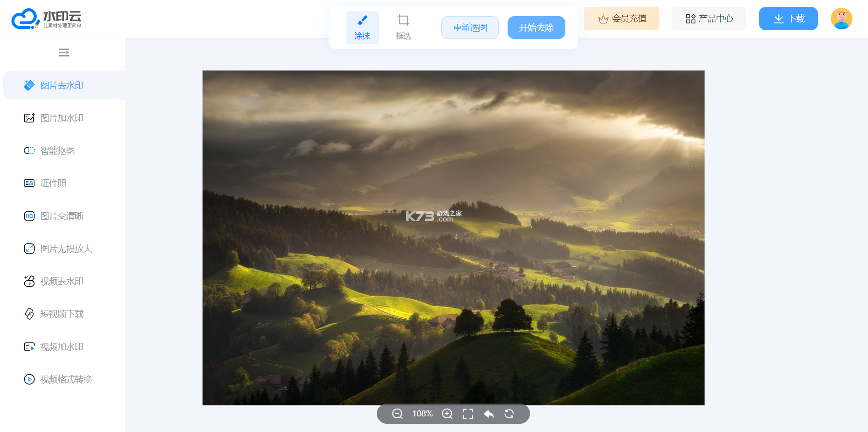Click the 水印云 logo
Image resolution: width=868 pixels, height=432 pixels.
tap(46, 19)
